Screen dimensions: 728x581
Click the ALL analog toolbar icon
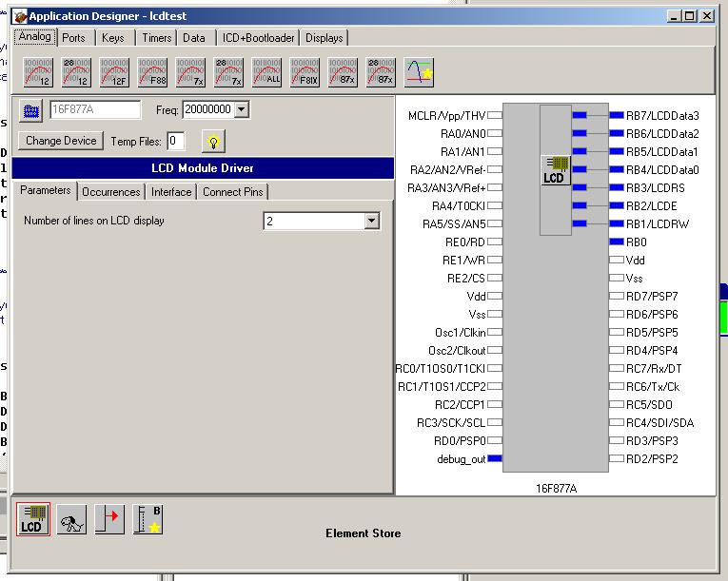click(x=266, y=71)
